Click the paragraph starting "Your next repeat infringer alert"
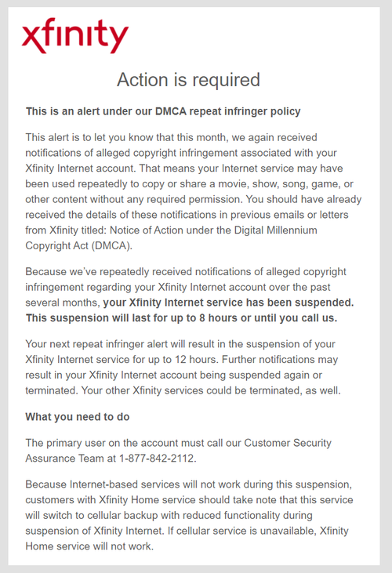This screenshot has height=573, width=392. click(183, 368)
